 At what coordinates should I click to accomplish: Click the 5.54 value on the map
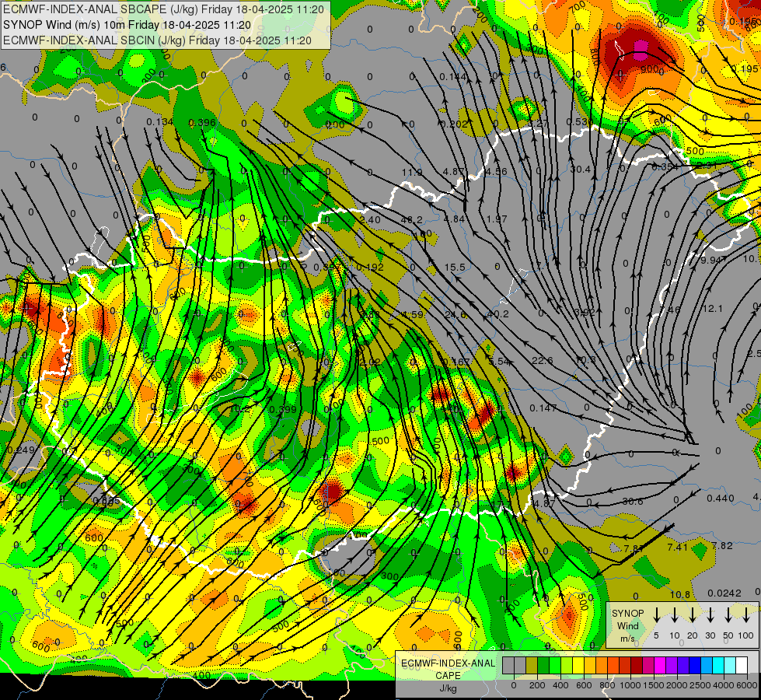499,362
